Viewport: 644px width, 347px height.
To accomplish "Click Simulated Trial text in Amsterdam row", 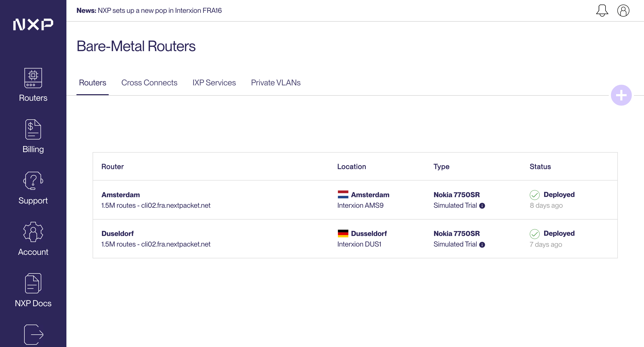I will tap(455, 205).
